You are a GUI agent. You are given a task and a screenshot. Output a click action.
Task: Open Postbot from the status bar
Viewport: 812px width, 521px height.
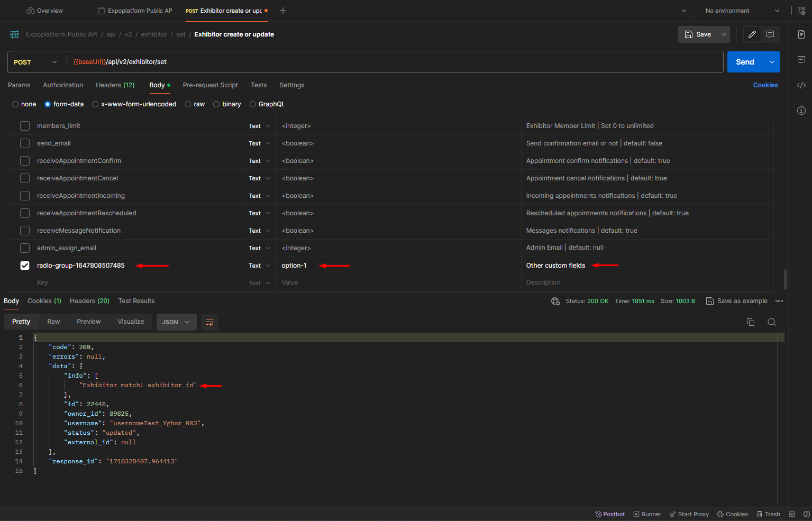(610, 514)
